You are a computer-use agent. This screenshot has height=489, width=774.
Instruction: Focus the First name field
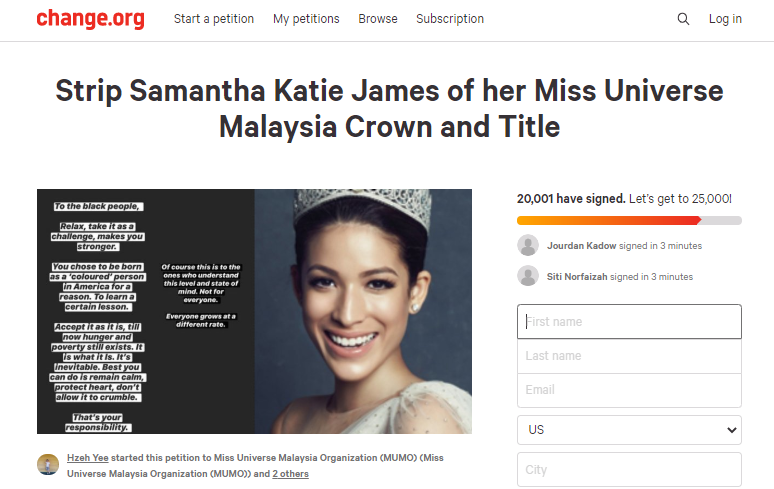(x=629, y=322)
